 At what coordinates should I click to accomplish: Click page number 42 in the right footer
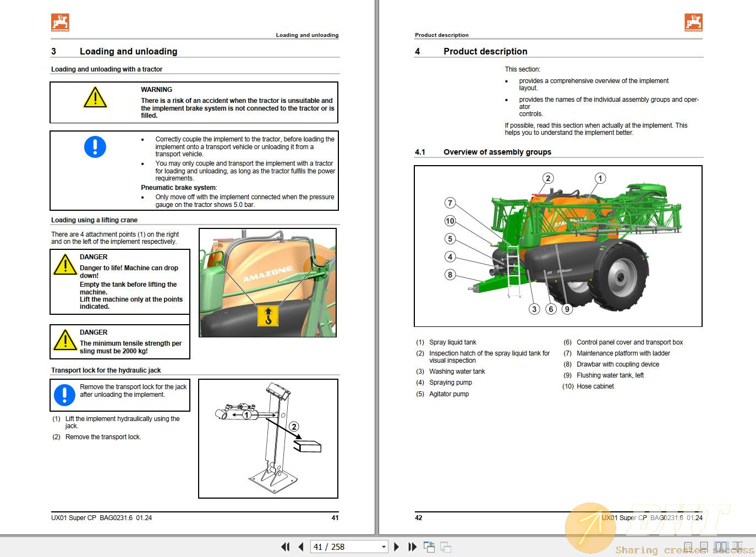(x=419, y=518)
